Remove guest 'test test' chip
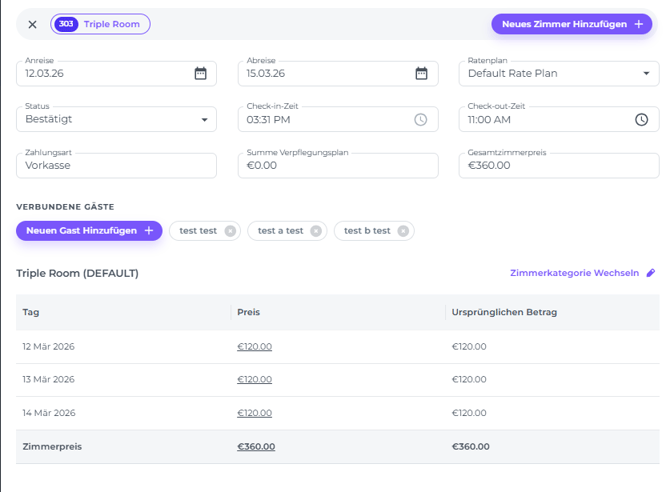The image size is (670, 492). coord(230,231)
